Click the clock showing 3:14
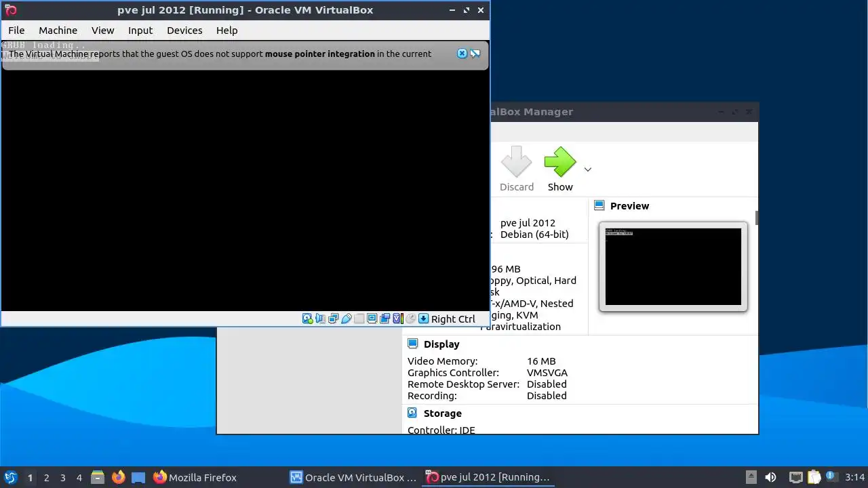Screen dimensions: 868x488 pyautogui.click(x=854, y=477)
